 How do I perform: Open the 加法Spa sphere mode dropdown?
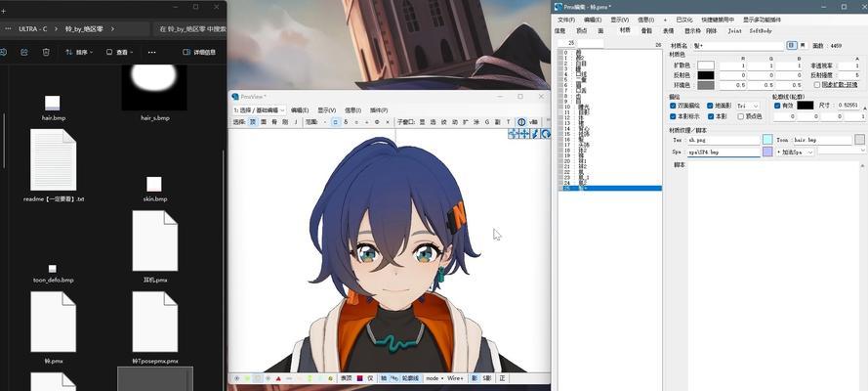pyautogui.click(x=795, y=152)
